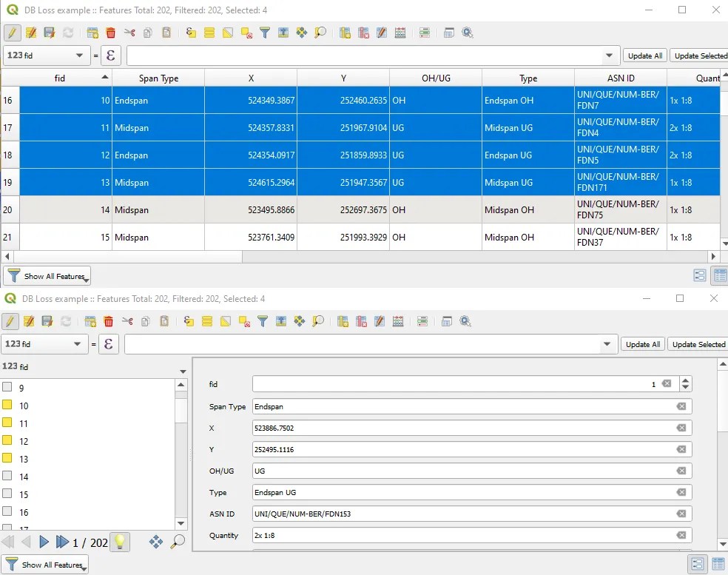Clear the ASN ID field value
The height and width of the screenshot is (575, 728).
(x=681, y=514)
